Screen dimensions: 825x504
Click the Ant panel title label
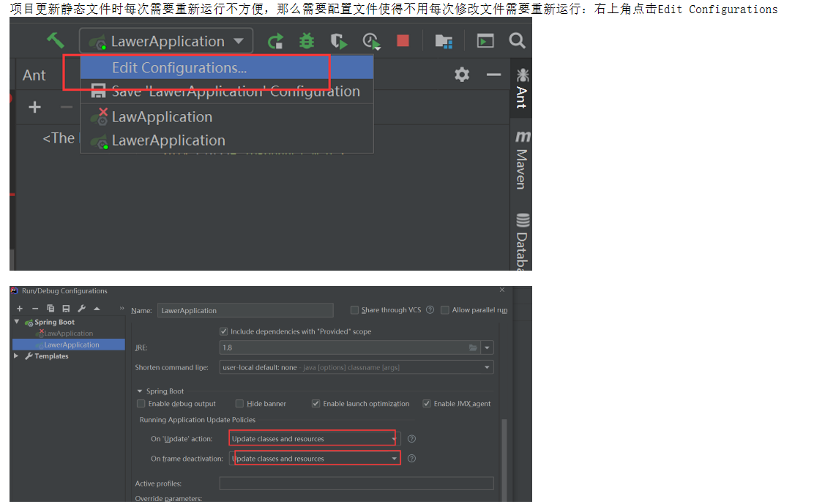point(34,75)
